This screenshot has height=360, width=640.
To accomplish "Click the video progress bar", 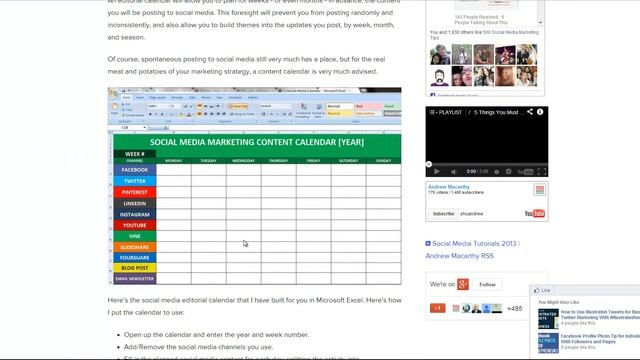I will tap(487, 164).
